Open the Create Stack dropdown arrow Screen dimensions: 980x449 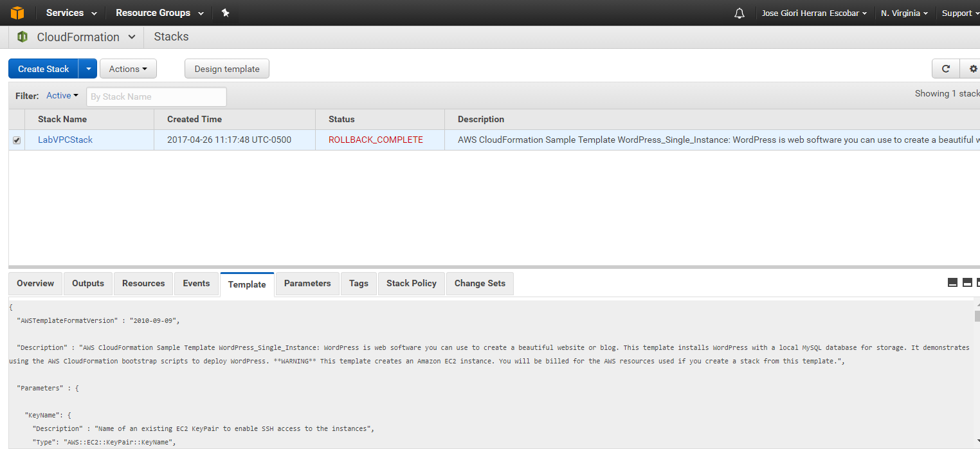[x=88, y=69]
